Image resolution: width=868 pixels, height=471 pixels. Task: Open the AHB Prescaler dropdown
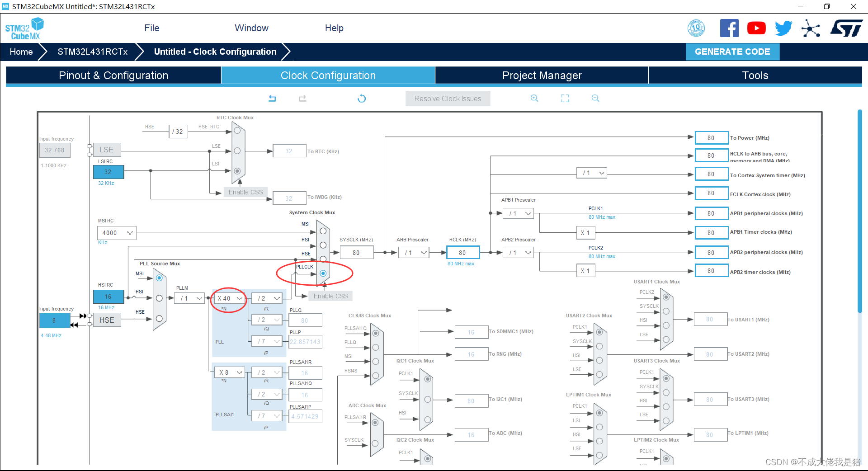[x=414, y=253]
